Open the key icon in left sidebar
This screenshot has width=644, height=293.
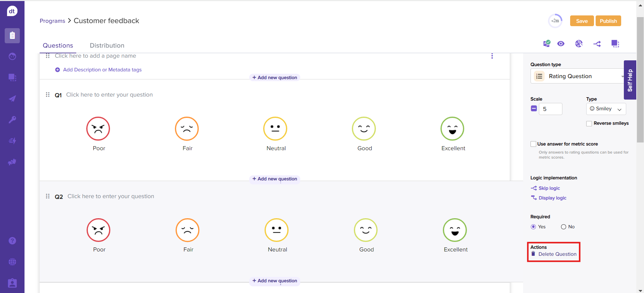[x=12, y=120]
